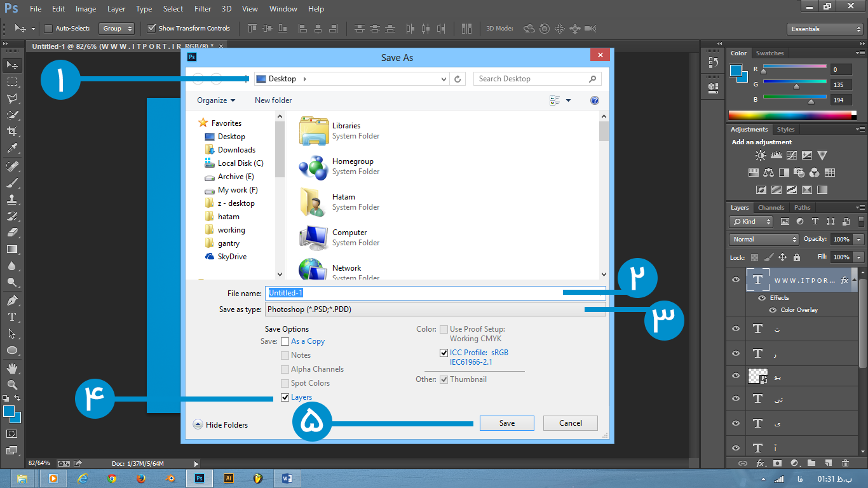Open Downloads in Favorites list
The width and height of the screenshot is (868, 488).
[230, 150]
